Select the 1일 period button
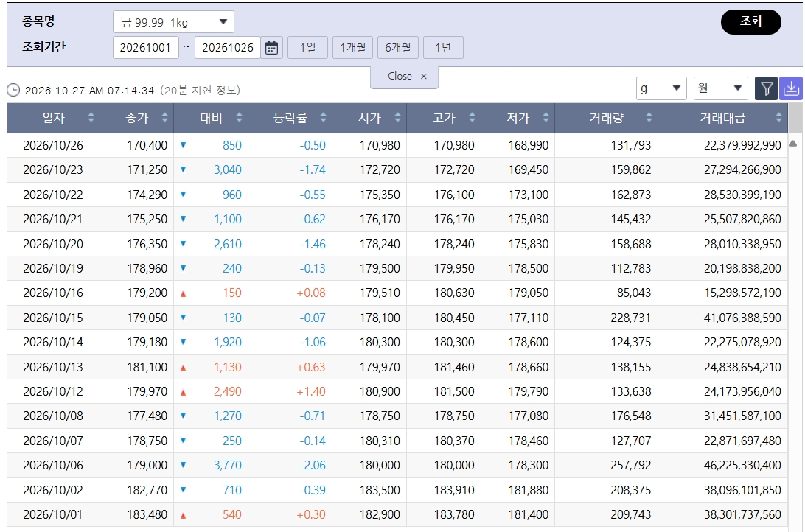The image size is (805, 532). [x=307, y=48]
